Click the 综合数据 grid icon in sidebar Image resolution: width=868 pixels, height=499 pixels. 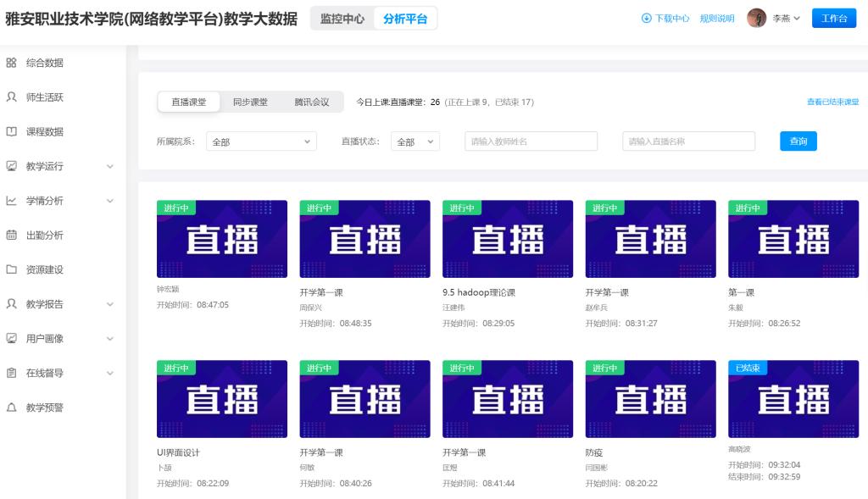[12, 63]
